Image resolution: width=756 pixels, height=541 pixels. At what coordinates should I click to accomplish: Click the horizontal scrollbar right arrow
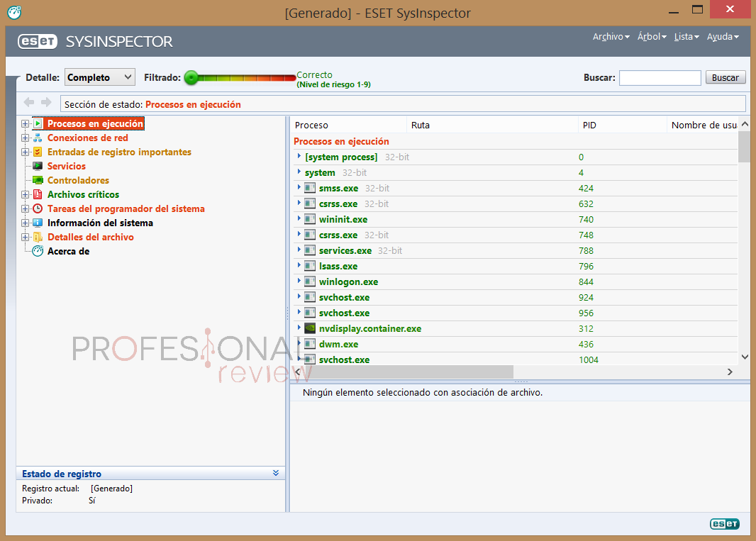(730, 372)
